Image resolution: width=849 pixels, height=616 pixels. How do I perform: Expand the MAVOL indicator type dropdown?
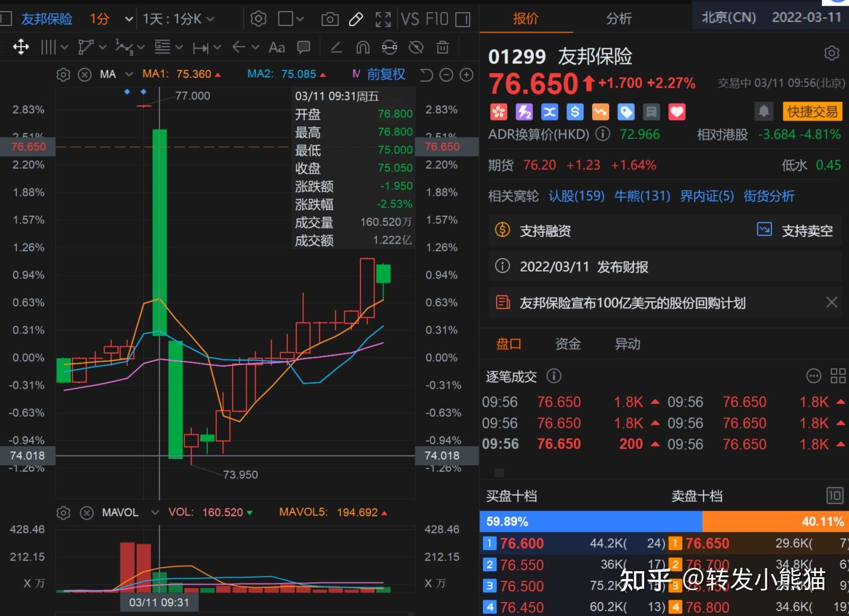[155, 513]
